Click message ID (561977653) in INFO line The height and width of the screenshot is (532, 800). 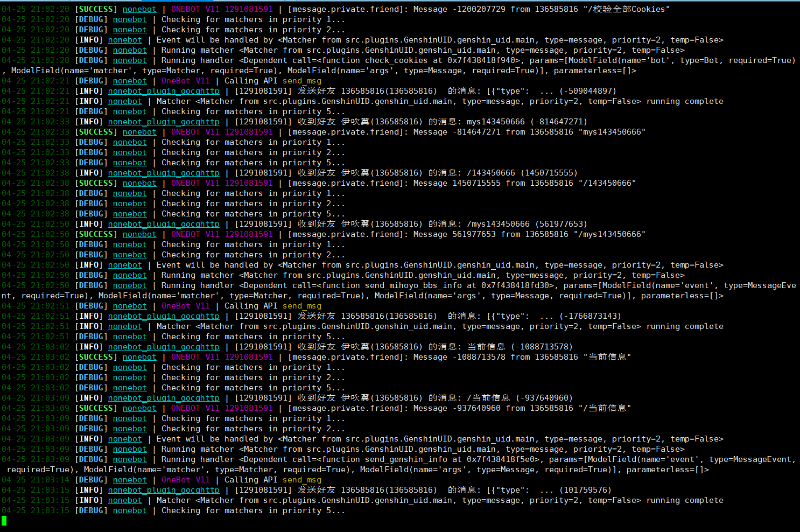tap(562, 224)
